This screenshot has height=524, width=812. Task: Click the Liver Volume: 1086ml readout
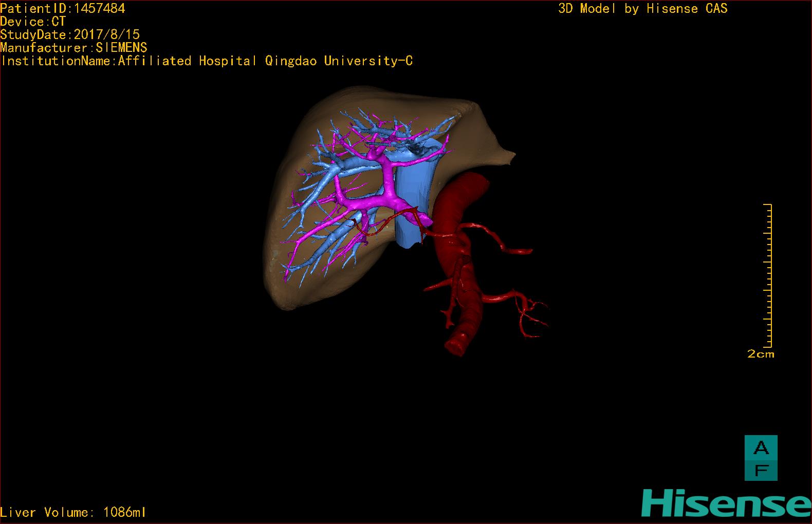pos(73,512)
